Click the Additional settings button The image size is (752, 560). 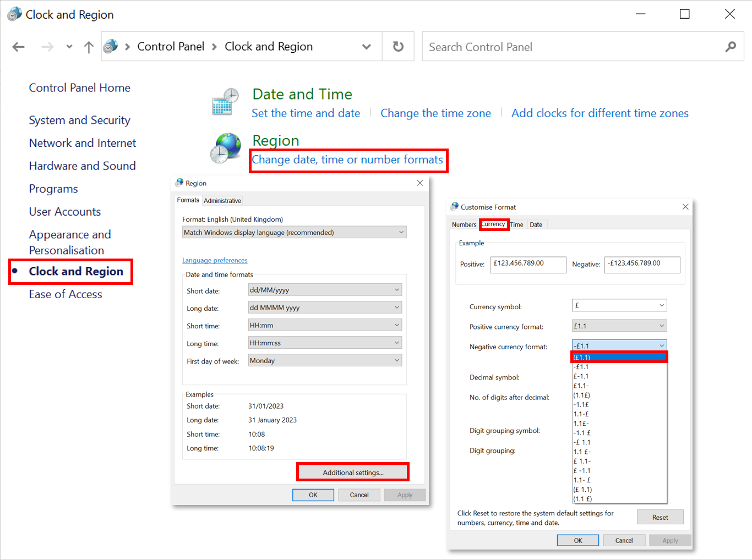tap(352, 472)
